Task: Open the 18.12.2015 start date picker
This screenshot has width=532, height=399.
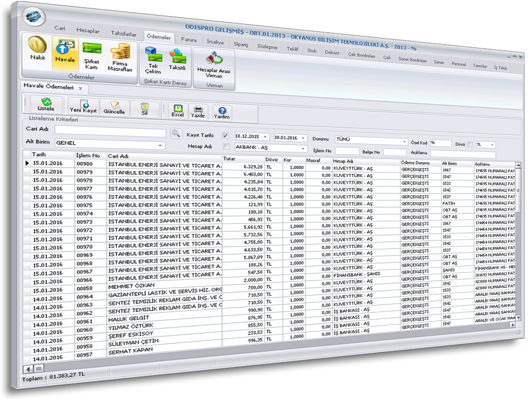Action: tap(265, 137)
